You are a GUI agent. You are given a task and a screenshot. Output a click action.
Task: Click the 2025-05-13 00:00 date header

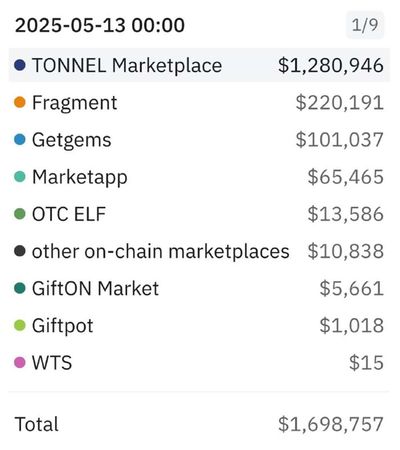(100, 25)
